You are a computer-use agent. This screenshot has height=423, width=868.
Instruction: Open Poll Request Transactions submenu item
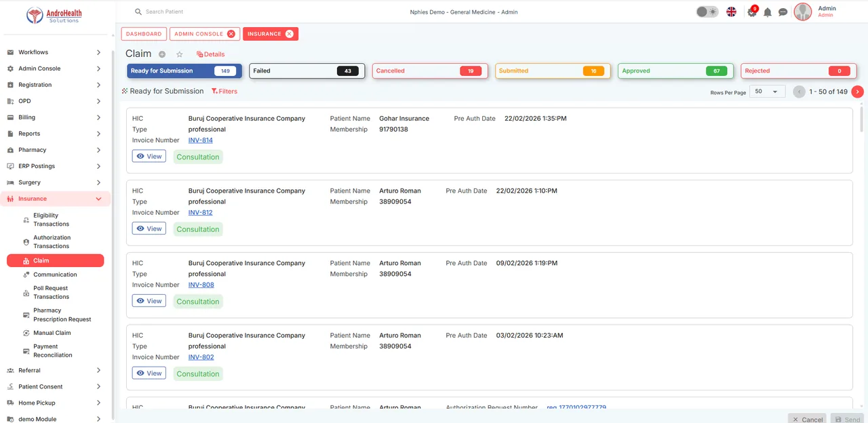(x=52, y=292)
